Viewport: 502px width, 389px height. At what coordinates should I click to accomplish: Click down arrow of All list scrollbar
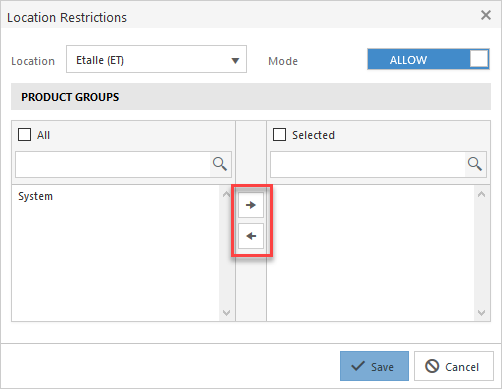[x=226, y=313]
